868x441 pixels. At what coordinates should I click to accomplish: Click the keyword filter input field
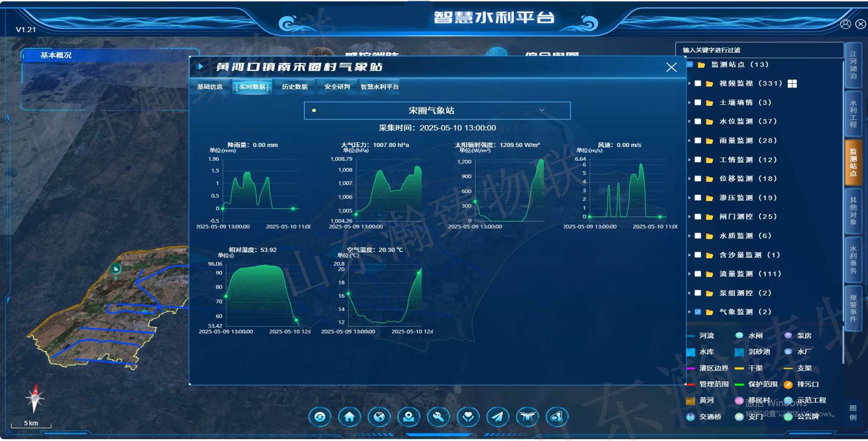coord(759,50)
